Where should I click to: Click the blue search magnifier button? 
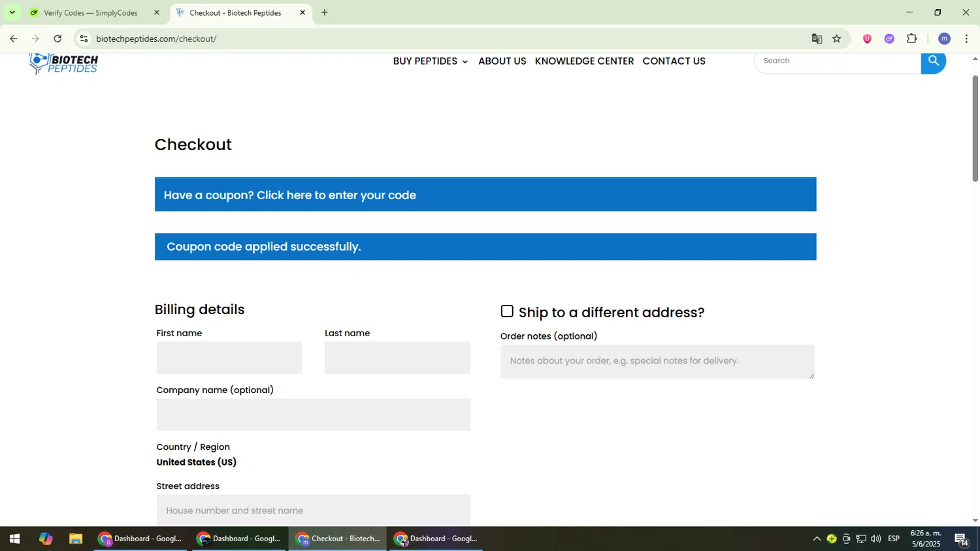(x=933, y=62)
